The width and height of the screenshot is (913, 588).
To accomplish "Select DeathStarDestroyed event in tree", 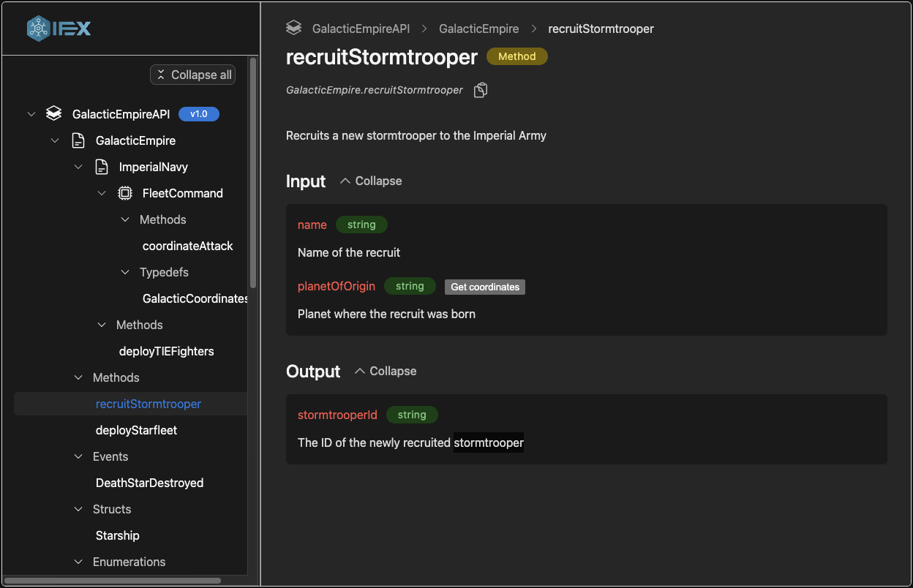I will click(x=150, y=483).
